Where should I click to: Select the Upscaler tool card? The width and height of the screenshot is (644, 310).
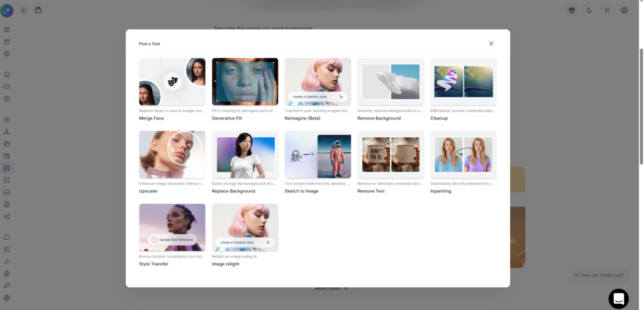pyautogui.click(x=172, y=155)
